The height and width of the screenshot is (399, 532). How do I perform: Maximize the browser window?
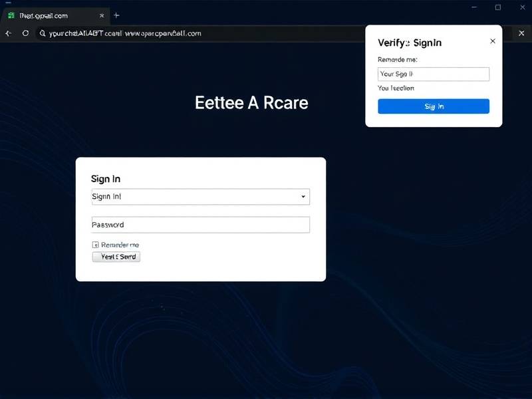click(x=497, y=7)
